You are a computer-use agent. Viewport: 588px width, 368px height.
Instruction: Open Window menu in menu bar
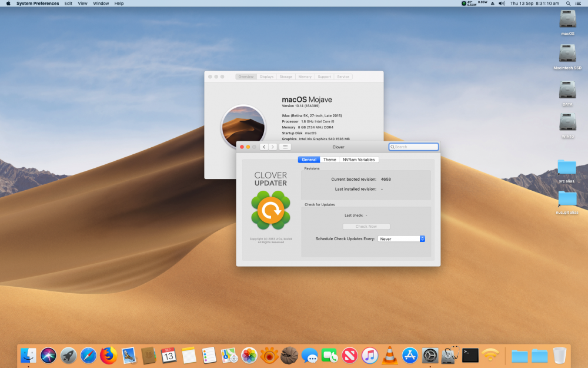[101, 4]
